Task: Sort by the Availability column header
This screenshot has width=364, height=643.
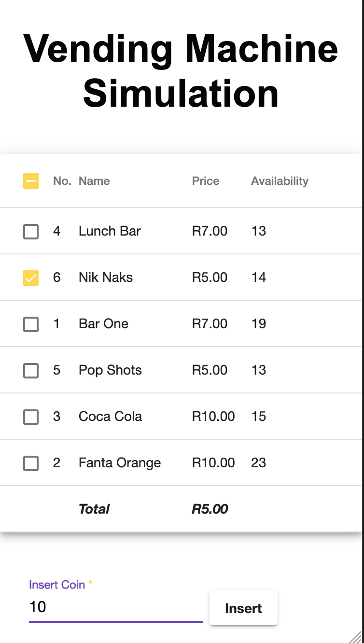Action: click(280, 181)
